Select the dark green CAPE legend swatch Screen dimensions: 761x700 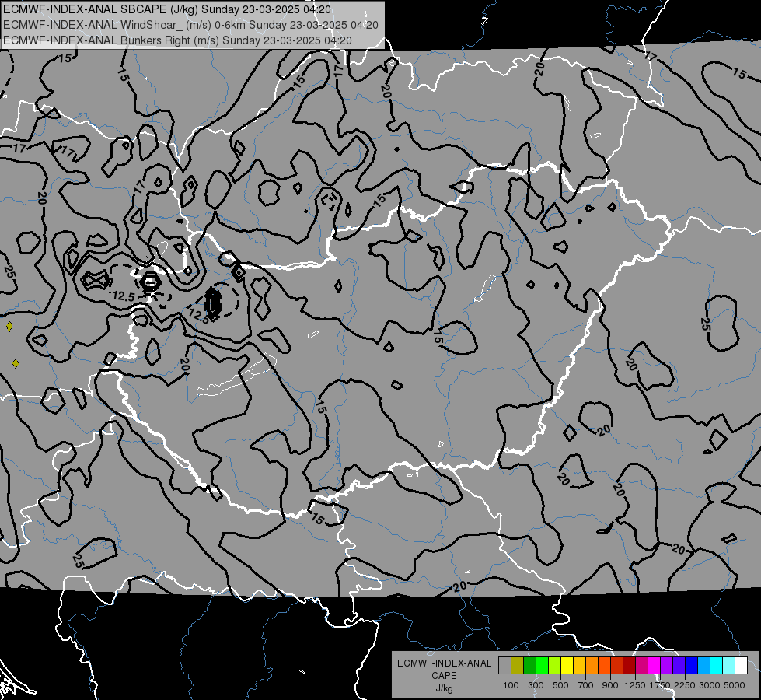pyautogui.click(x=530, y=665)
